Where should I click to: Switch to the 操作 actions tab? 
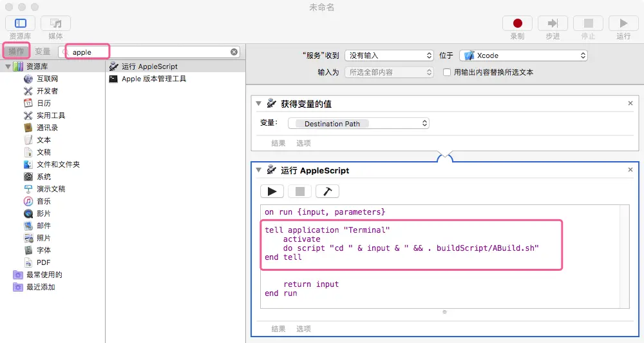coord(17,52)
